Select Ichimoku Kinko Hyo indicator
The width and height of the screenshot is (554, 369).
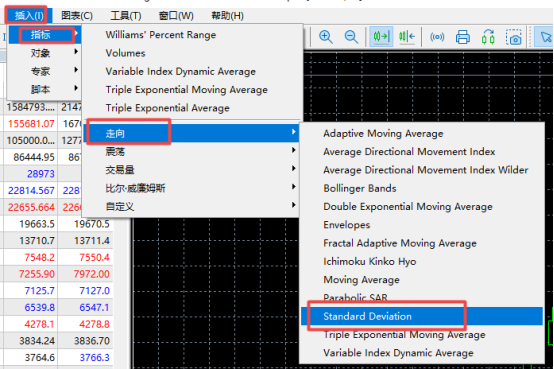pyautogui.click(x=370, y=262)
